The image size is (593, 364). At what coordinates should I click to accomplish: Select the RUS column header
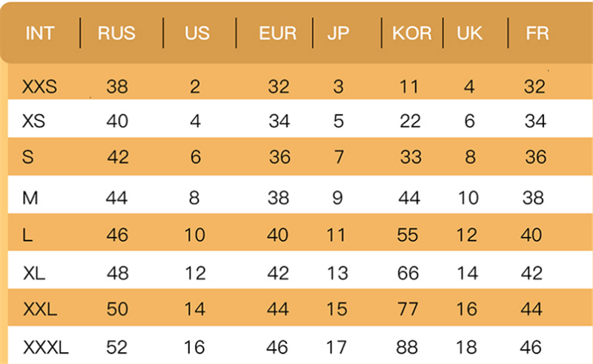pos(116,33)
